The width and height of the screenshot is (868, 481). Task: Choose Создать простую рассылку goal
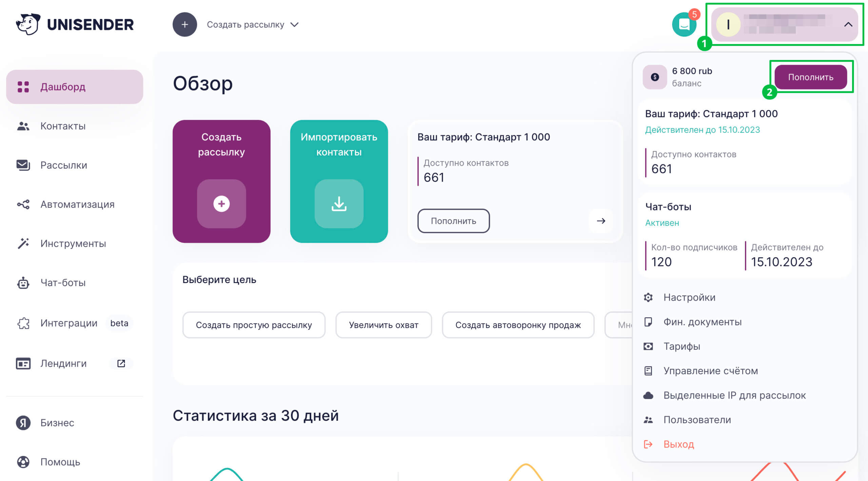coord(254,325)
